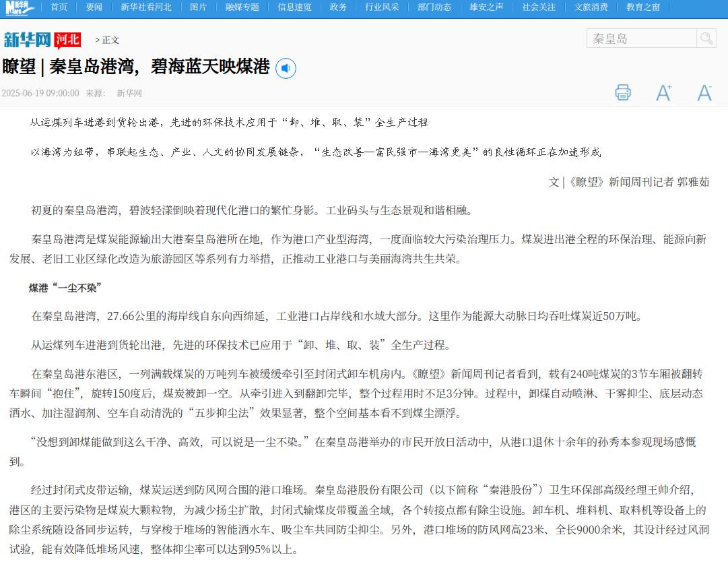Open 信息速览 from the top menu

[x=294, y=7]
